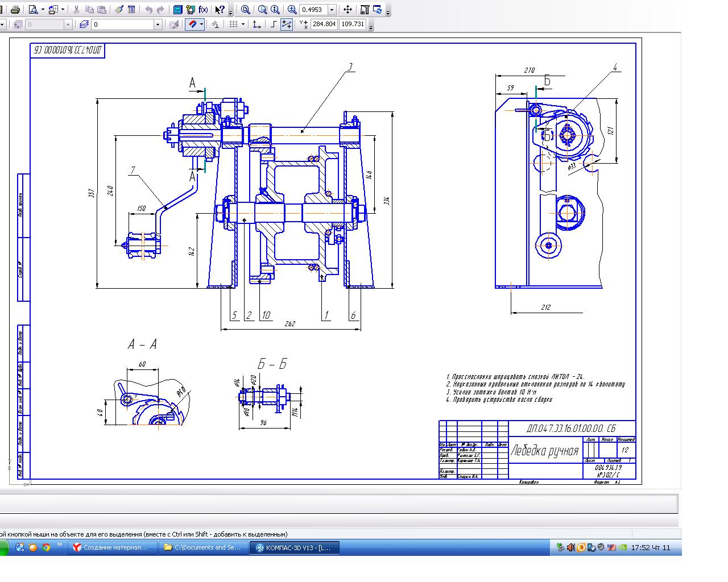Image resolution: width=728 pixels, height=582 pixels.
Task: Select the Pan view tool
Action: (x=348, y=10)
